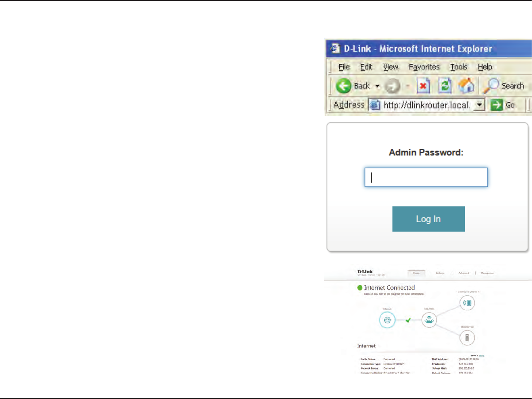Click the Refresh page icon
This screenshot has height=399, width=532.
coord(445,86)
